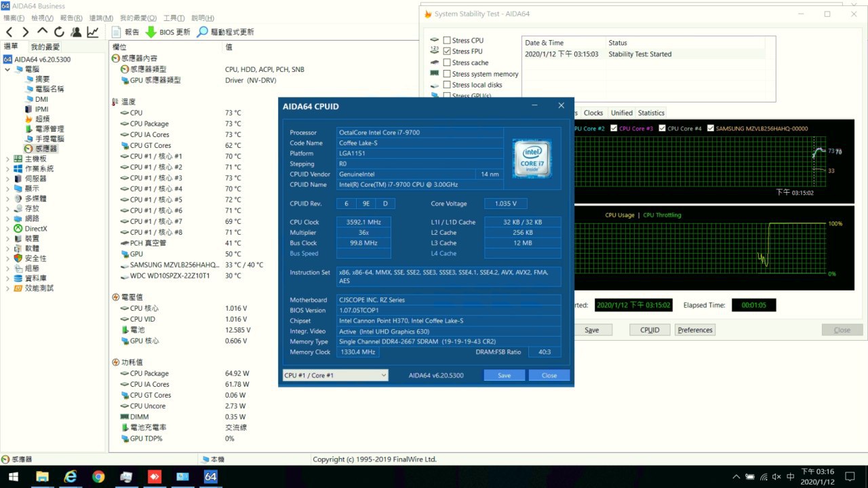The width and height of the screenshot is (868, 488).
Task: Open the graph chart icon in the AIDA64 toolbar
Action: 93,32
